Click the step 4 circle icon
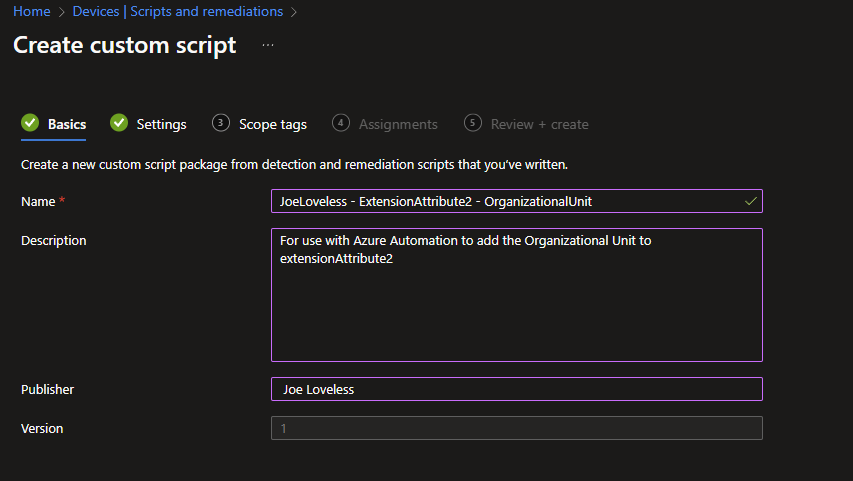The image size is (853, 481). coord(341,123)
